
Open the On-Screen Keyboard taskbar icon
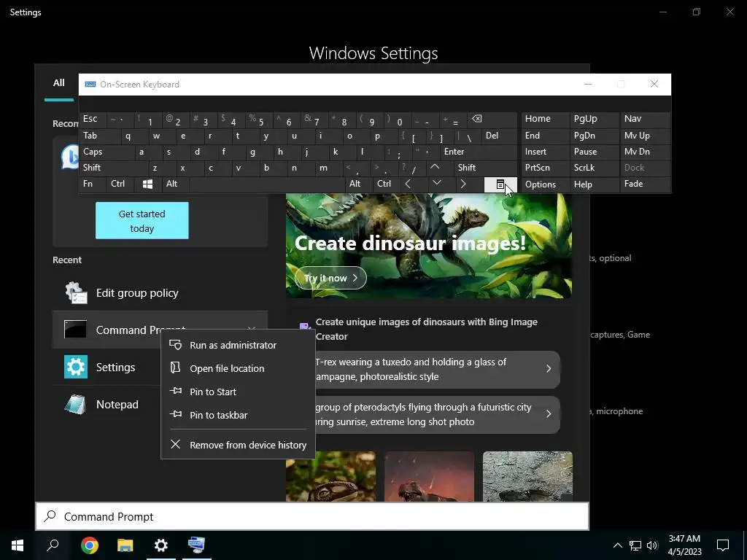point(196,545)
